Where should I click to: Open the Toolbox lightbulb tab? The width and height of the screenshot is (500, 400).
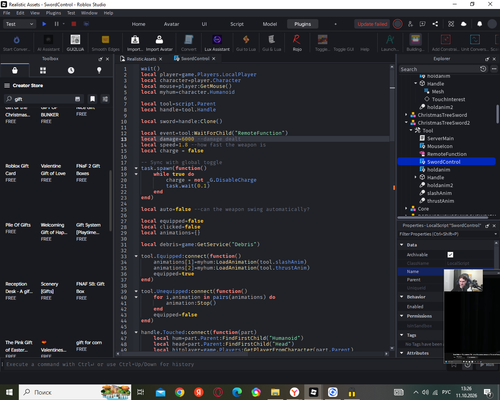tap(99, 70)
